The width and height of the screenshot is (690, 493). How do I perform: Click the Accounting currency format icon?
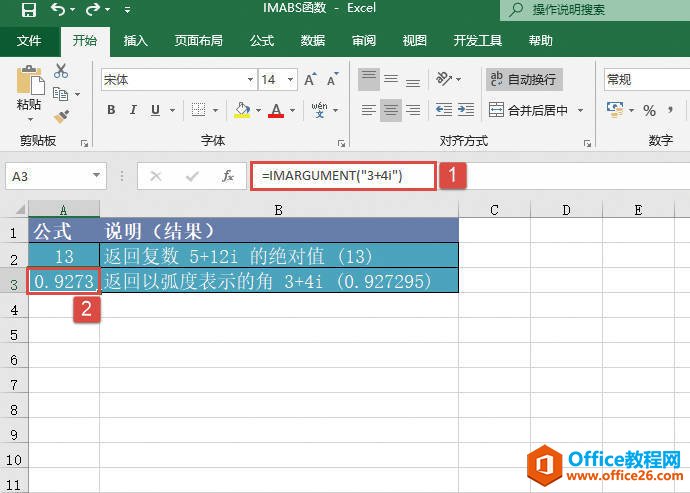[x=615, y=110]
